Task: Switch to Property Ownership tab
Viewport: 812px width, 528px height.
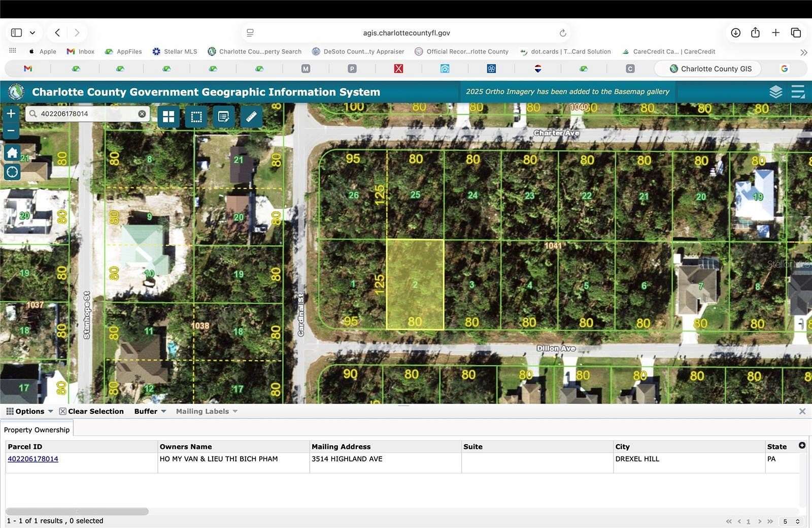Action: pos(37,430)
